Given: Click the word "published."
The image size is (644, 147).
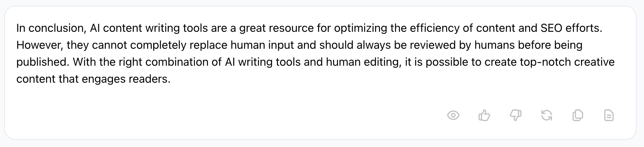Looking at the screenshot, I should [43, 62].
